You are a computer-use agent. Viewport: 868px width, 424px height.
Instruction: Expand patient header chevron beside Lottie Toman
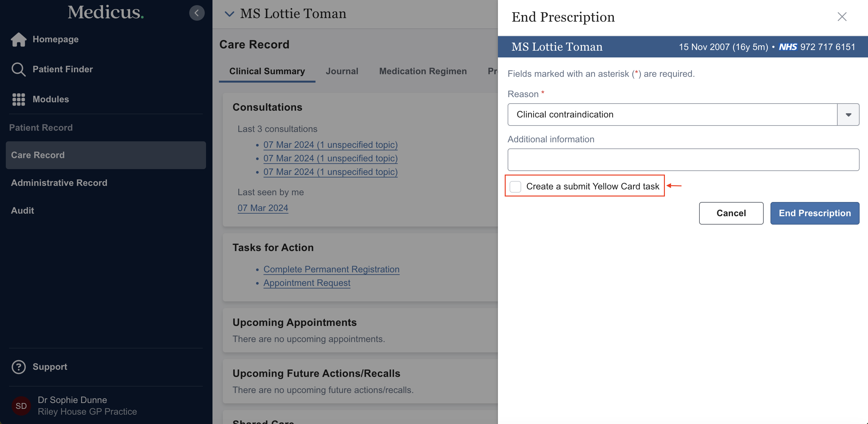click(x=229, y=14)
